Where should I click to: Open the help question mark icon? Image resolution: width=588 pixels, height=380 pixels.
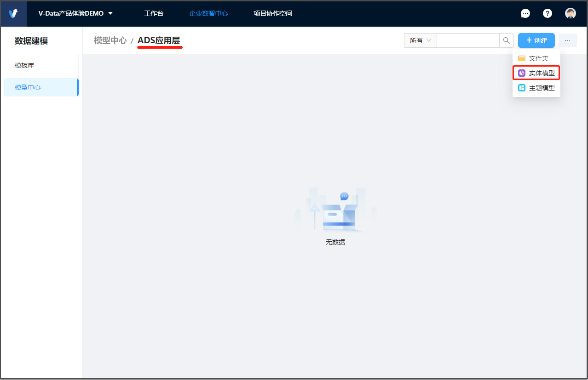click(548, 13)
